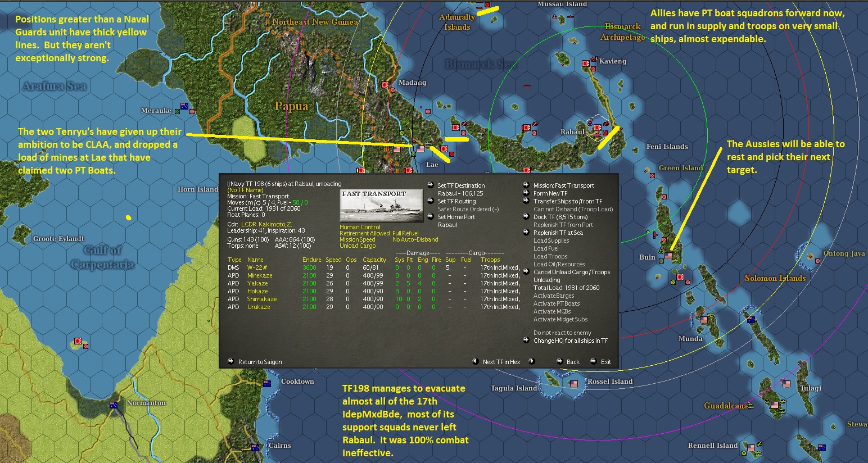The width and height of the screenshot is (868, 463).
Task: Go to next TF in hex with right arrow
Action: (x=531, y=361)
